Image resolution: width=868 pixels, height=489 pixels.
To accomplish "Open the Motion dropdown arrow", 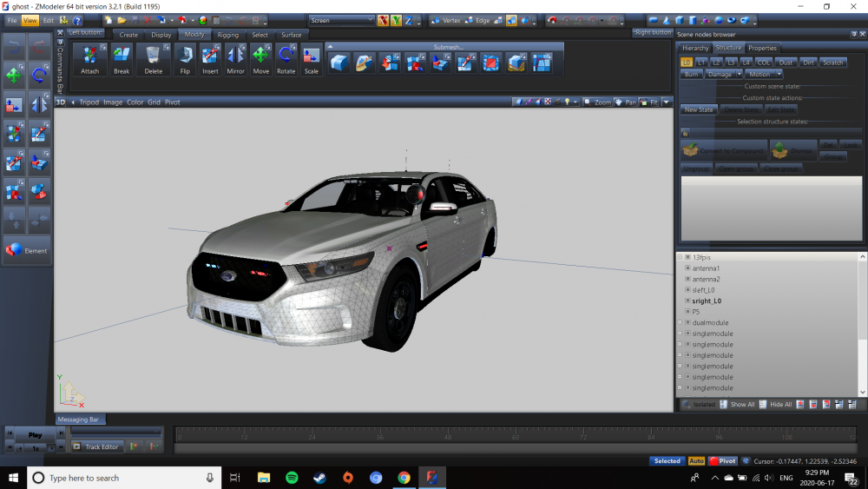I will tap(779, 74).
